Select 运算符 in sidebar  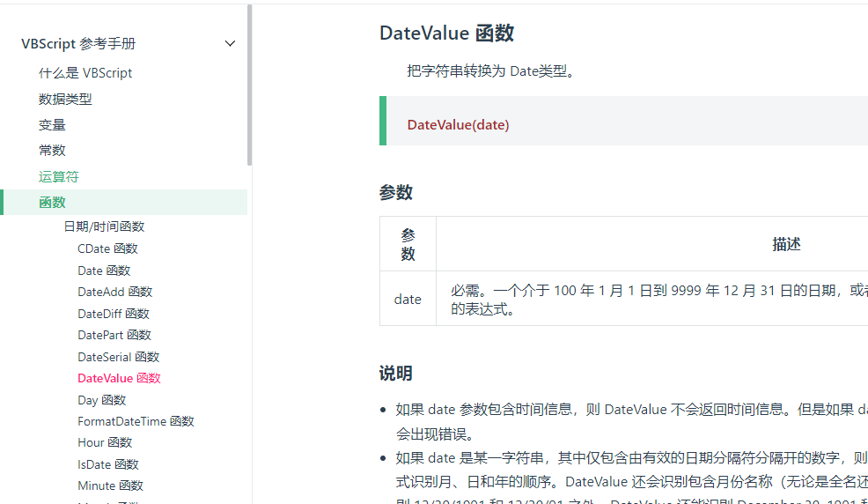(59, 177)
